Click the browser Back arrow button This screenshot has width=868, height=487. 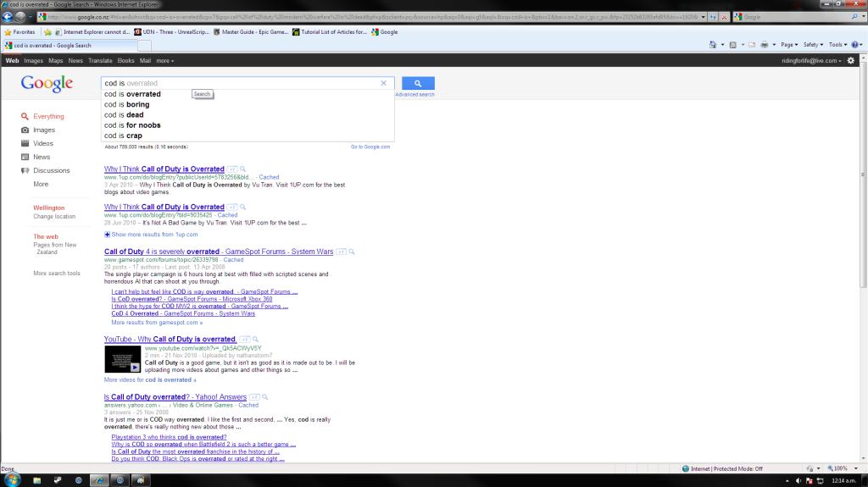pyautogui.click(x=8, y=17)
